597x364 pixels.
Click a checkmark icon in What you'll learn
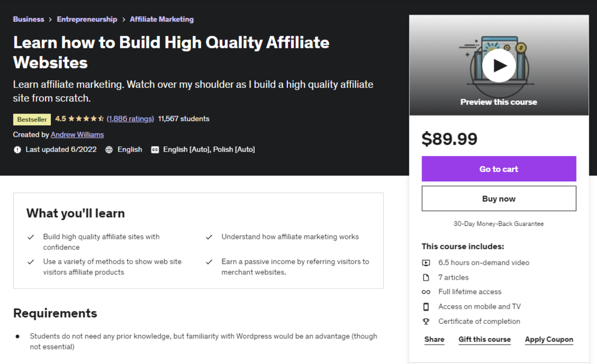[x=31, y=237]
